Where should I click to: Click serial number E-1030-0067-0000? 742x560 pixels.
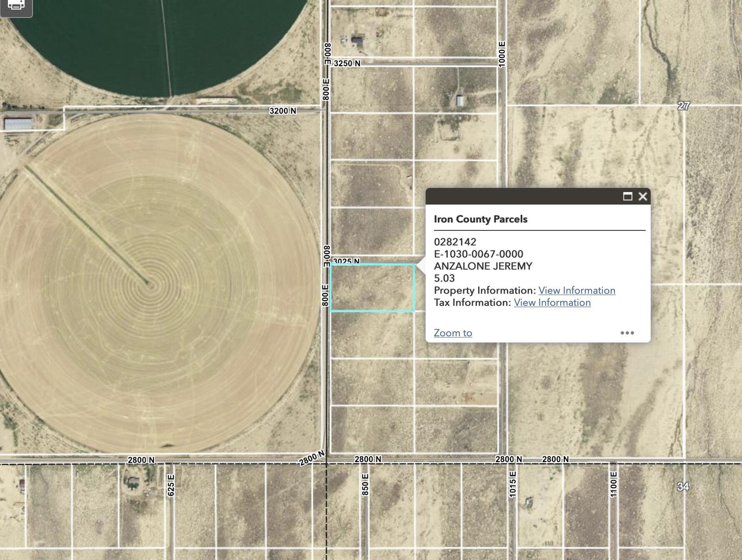tap(479, 254)
